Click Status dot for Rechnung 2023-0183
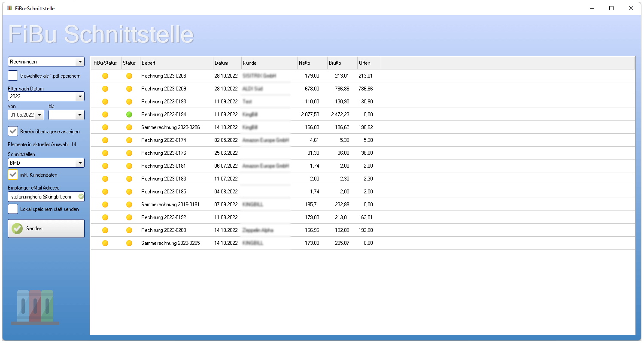644x343 pixels. (129, 179)
